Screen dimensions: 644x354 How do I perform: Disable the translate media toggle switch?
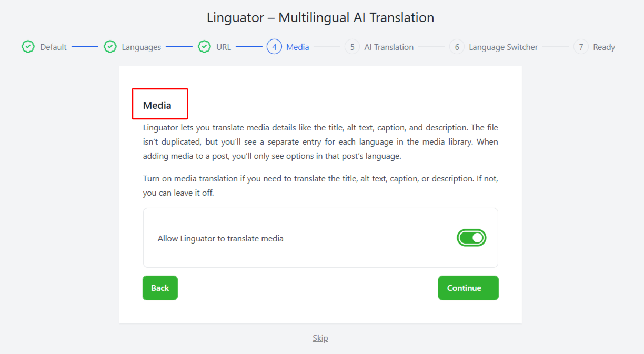click(x=471, y=238)
